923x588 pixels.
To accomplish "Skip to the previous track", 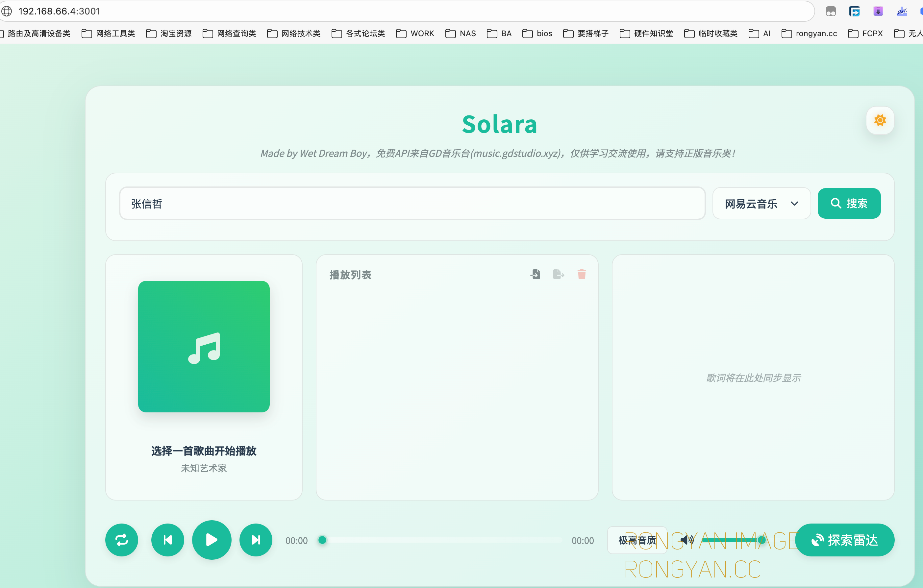I will tap(167, 540).
